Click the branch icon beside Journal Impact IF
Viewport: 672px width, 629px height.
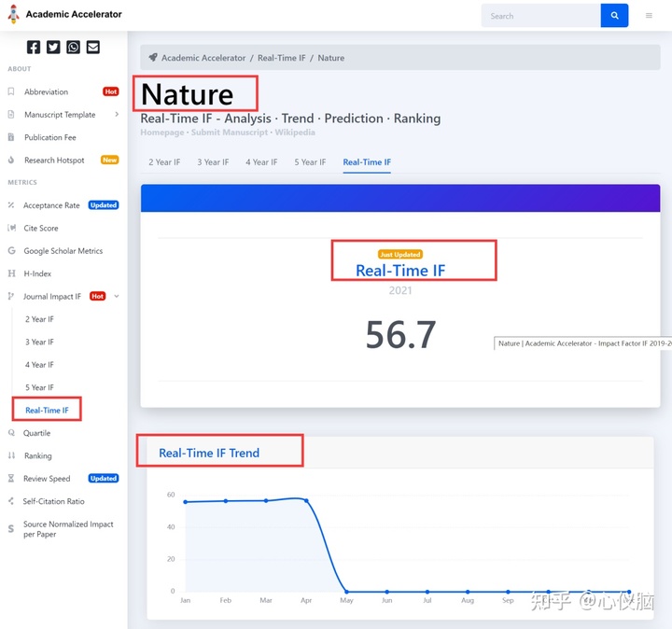[11, 296]
